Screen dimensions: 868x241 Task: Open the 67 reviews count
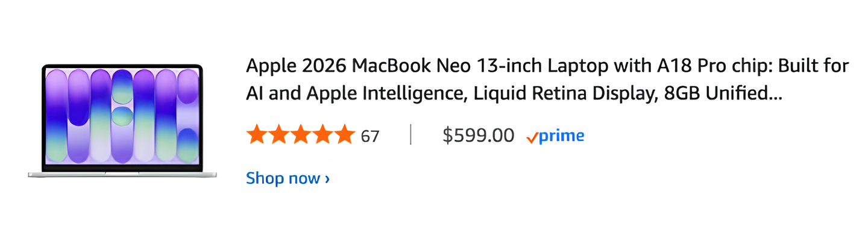(x=370, y=136)
